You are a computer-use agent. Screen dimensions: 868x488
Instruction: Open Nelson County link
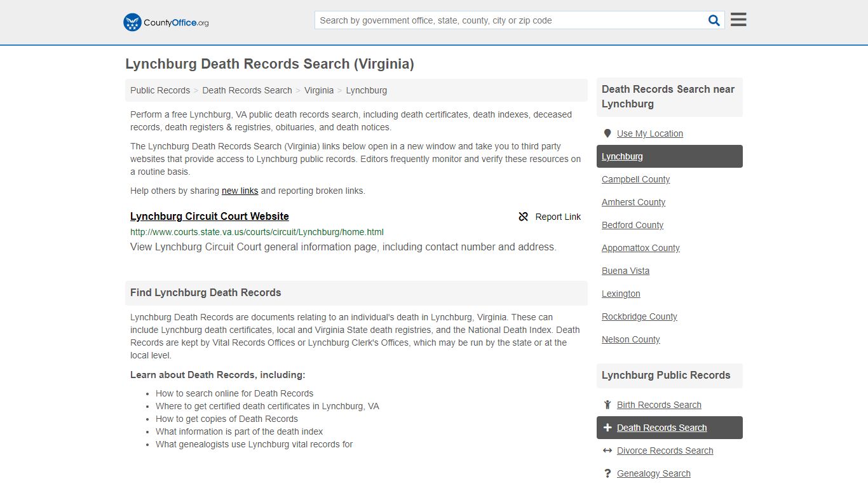(x=631, y=339)
